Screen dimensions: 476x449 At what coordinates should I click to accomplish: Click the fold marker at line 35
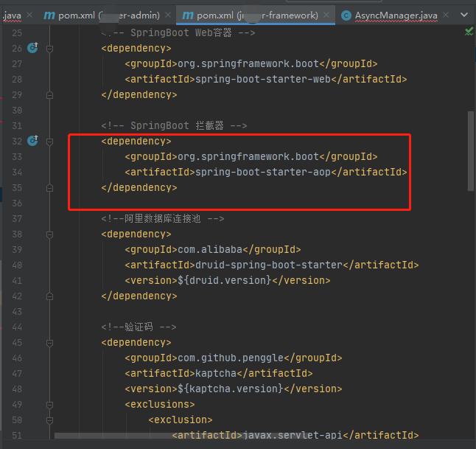pos(50,188)
